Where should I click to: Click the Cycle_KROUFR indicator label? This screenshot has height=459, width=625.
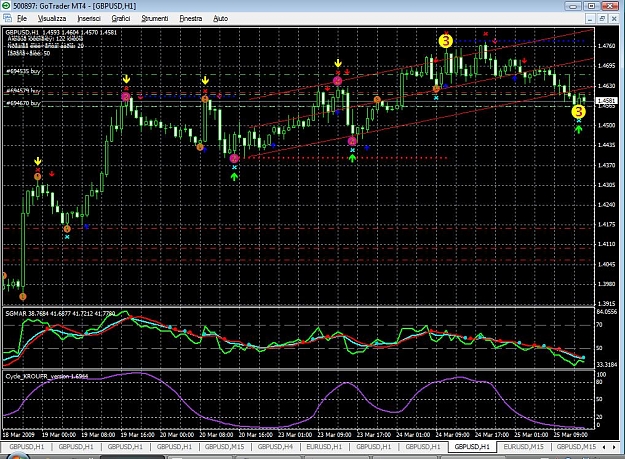point(47,377)
